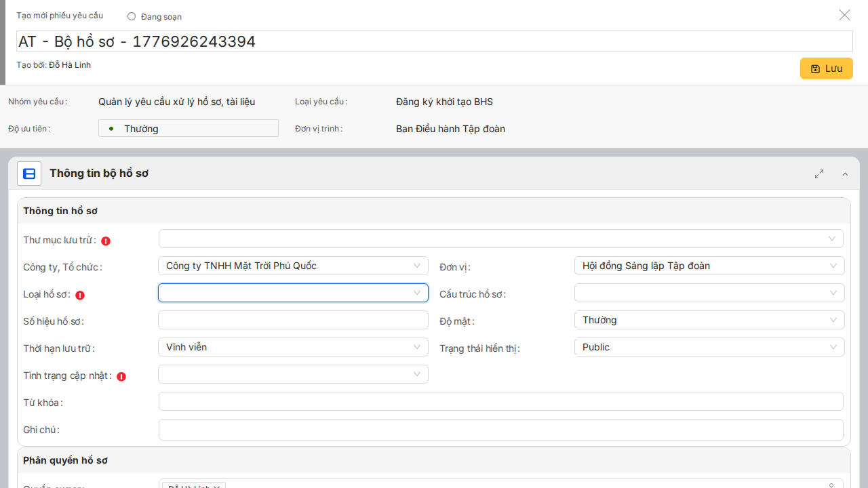
Task: Open the Thư mục lưu trữ dropdown
Action: (500, 239)
